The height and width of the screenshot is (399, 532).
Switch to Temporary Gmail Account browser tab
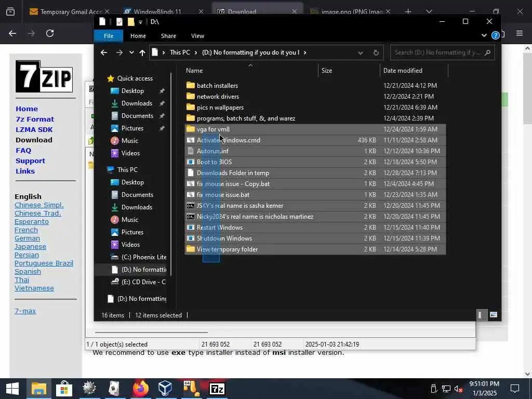[x=68, y=11]
